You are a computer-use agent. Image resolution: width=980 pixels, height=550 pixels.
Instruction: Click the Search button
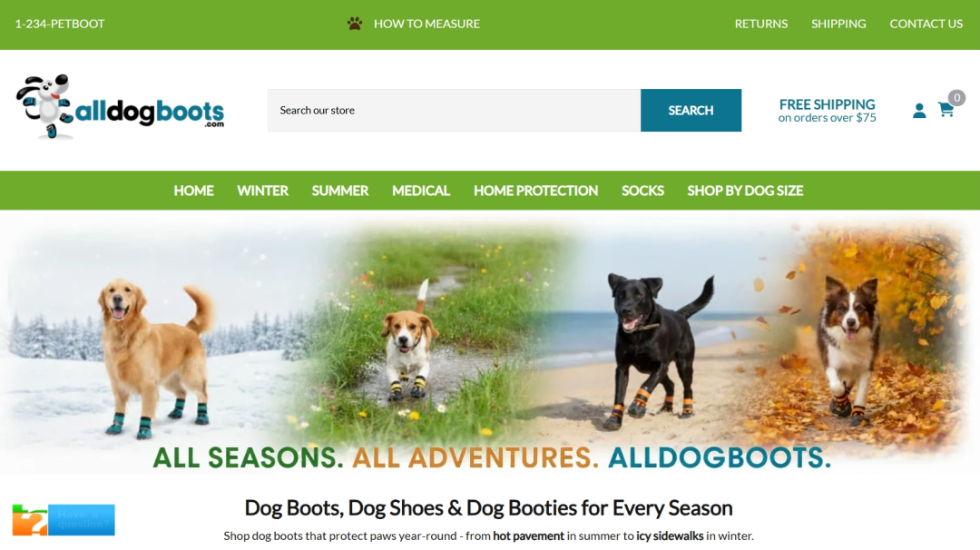(691, 110)
